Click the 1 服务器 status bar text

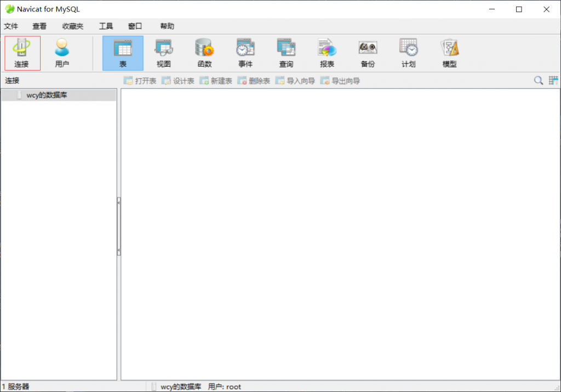point(15,387)
